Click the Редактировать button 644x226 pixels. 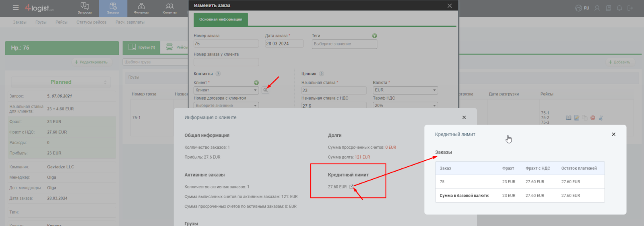click(x=91, y=62)
